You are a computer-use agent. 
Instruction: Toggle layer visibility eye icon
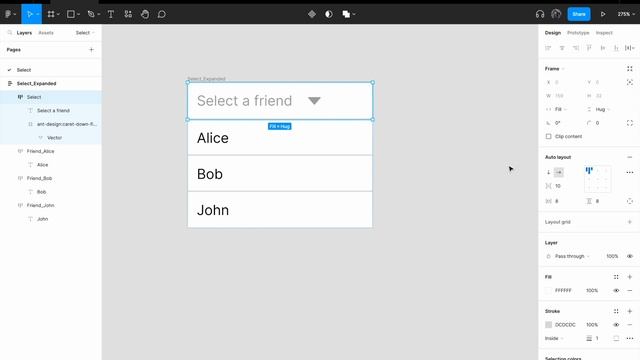[x=630, y=256]
